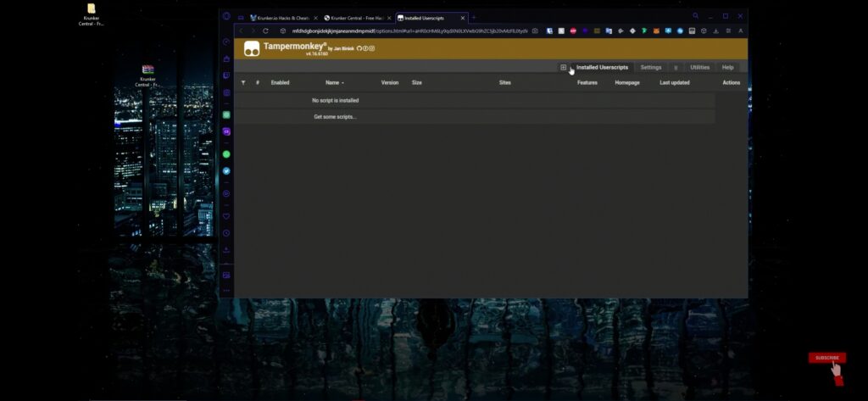
Task: Open GX Control speedometer in sidebar
Action: 225,42
